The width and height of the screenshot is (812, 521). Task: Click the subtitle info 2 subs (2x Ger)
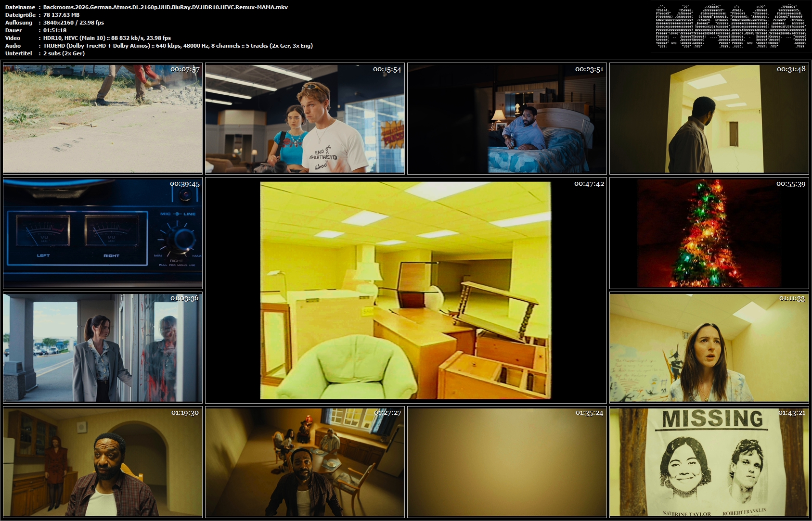(x=64, y=53)
